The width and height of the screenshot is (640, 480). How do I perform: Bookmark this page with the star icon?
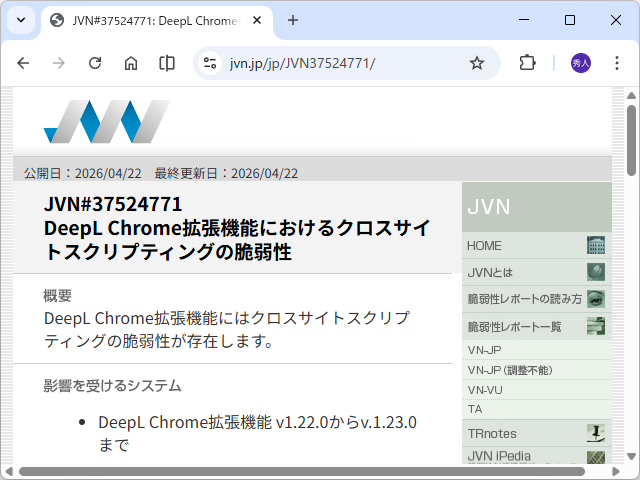pos(477,63)
